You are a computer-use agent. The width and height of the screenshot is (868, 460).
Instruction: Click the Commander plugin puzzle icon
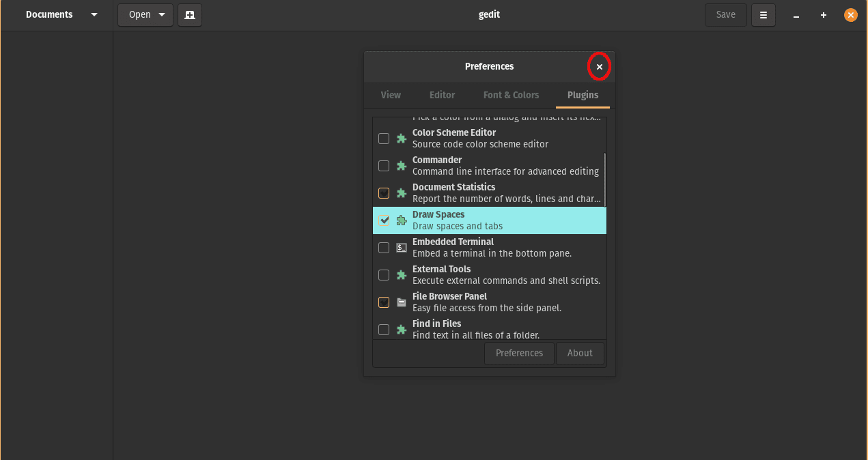point(402,166)
